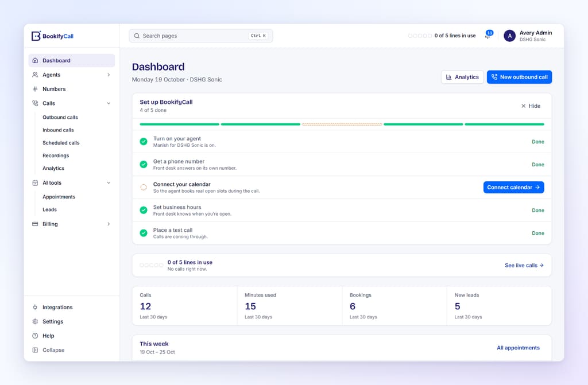The width and height of the screenshot is (588, 385).
Task: Open Integrations from sidebar
Action: tap(72, 307)
